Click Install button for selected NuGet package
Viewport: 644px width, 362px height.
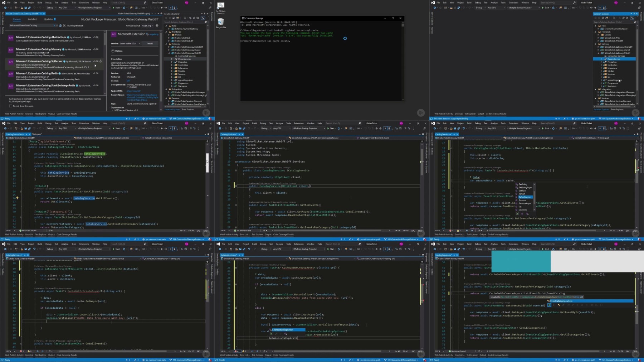pos(150,44)
